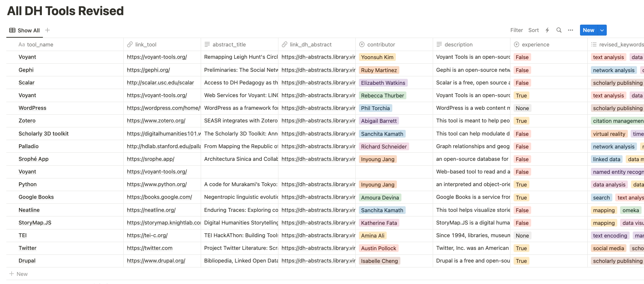Click the None experience tag in WordPress row

coord(522,108)
